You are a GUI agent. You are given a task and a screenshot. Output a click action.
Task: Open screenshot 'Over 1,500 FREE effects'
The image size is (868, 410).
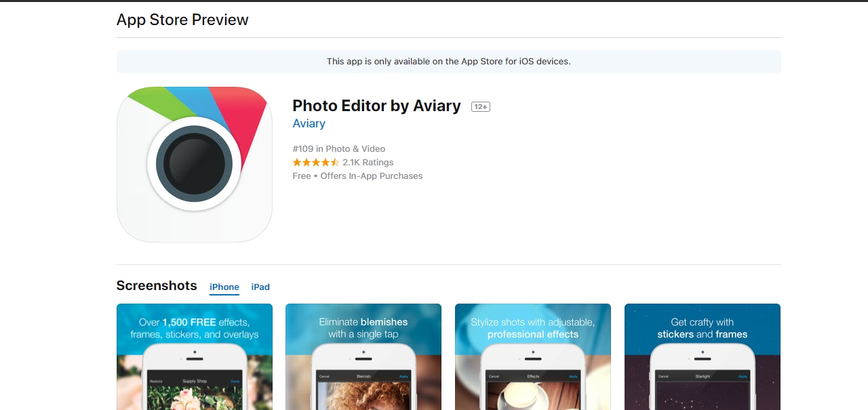point(195,356)
